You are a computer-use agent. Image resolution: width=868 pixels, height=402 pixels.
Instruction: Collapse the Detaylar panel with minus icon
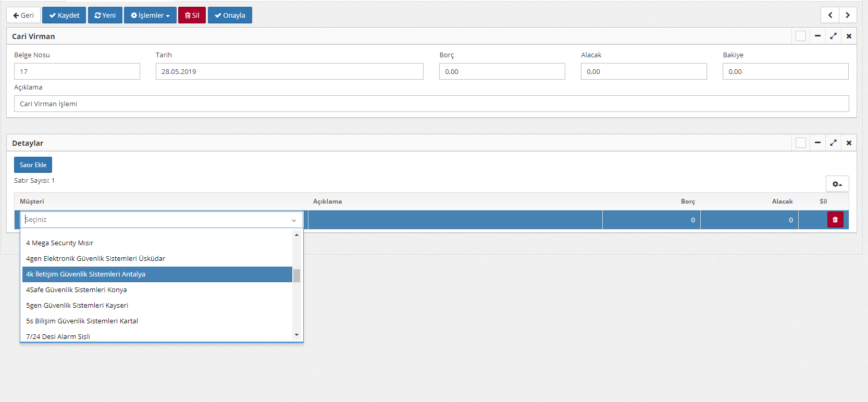tap(817, 143)
